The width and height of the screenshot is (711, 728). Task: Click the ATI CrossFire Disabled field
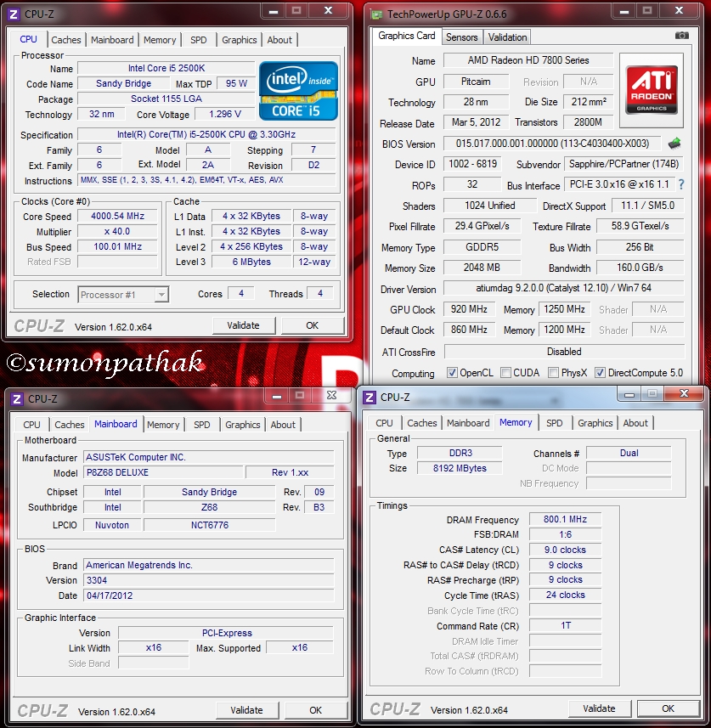[564, 352]
